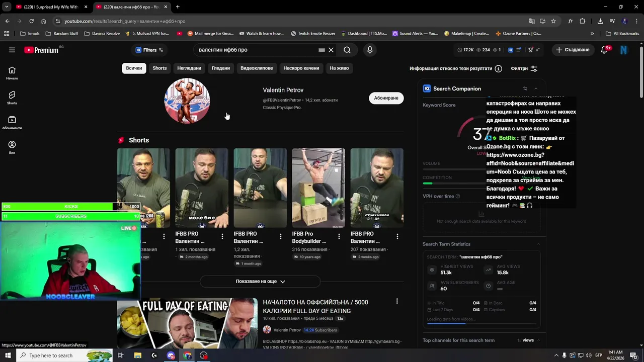Open Филтри search filters
Image resolution: width=644 pixels, height=362 pixels.
point(524,68)
